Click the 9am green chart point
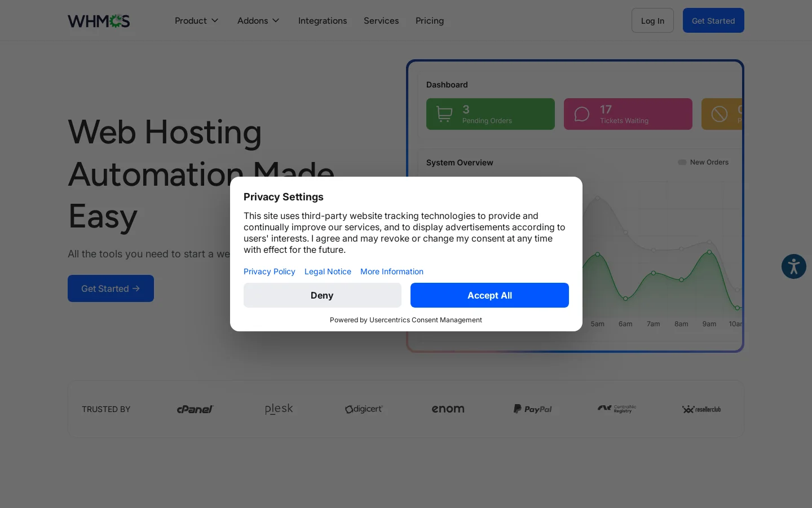This screenshot has width=812, height=508. coord(709,252)
